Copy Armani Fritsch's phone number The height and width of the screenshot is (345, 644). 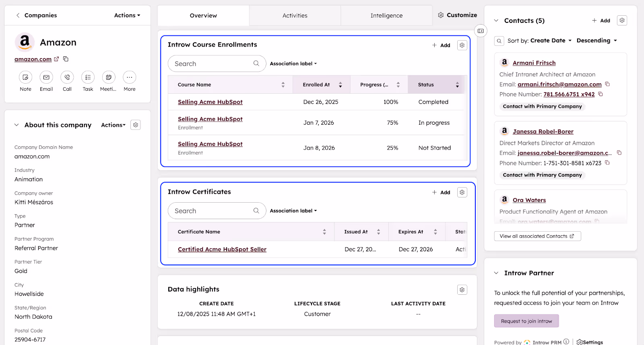click(601, 94)
